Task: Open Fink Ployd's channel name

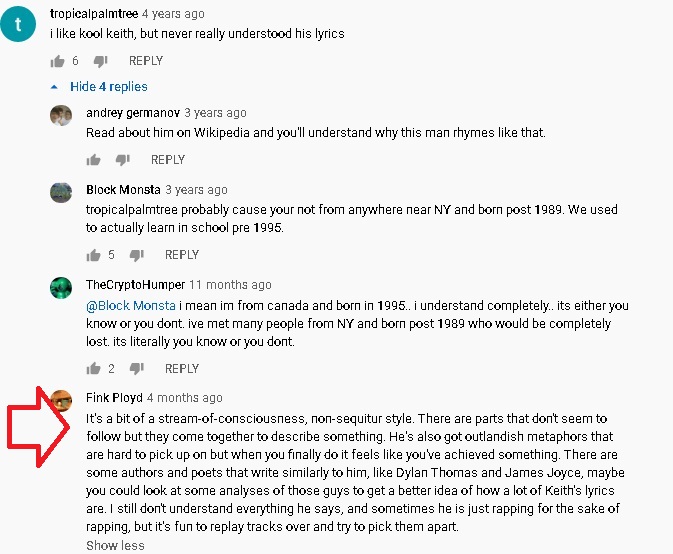Action: coord(114,398)
